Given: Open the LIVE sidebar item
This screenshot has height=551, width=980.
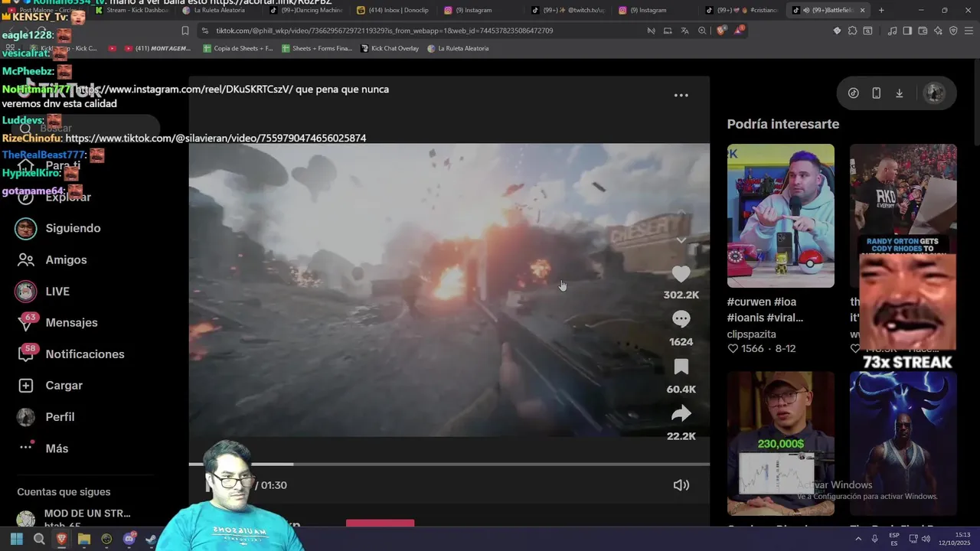Looking at the screenshot, I should (57, 291).
